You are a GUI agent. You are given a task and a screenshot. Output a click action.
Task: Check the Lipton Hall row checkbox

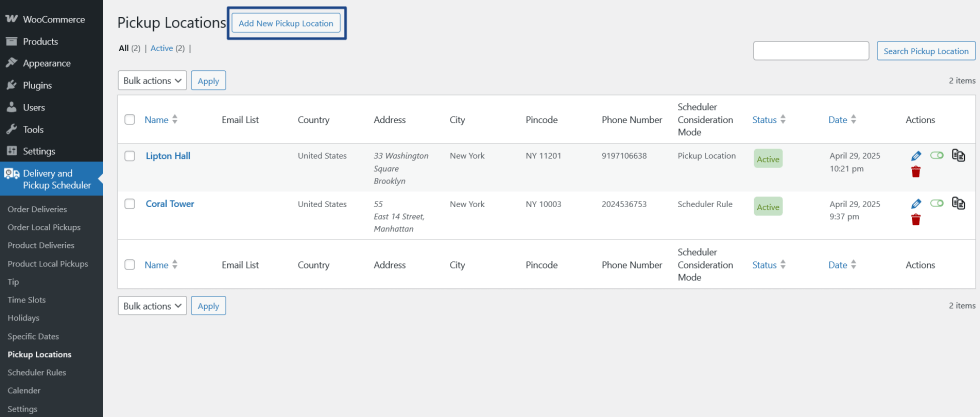click(129, 156)
